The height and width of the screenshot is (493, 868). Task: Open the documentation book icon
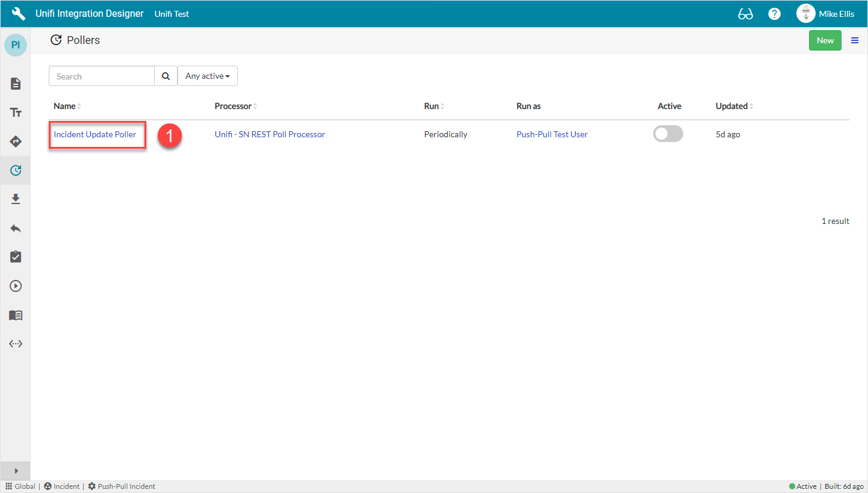click(15, 315)
